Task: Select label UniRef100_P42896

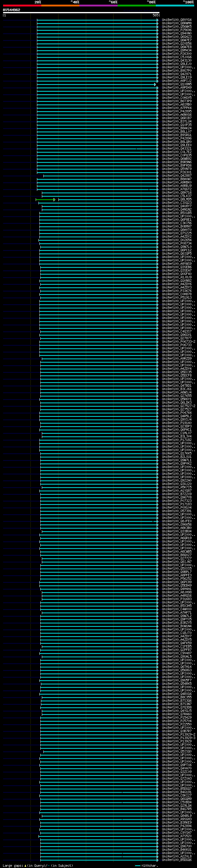Action: pos(177,139)
